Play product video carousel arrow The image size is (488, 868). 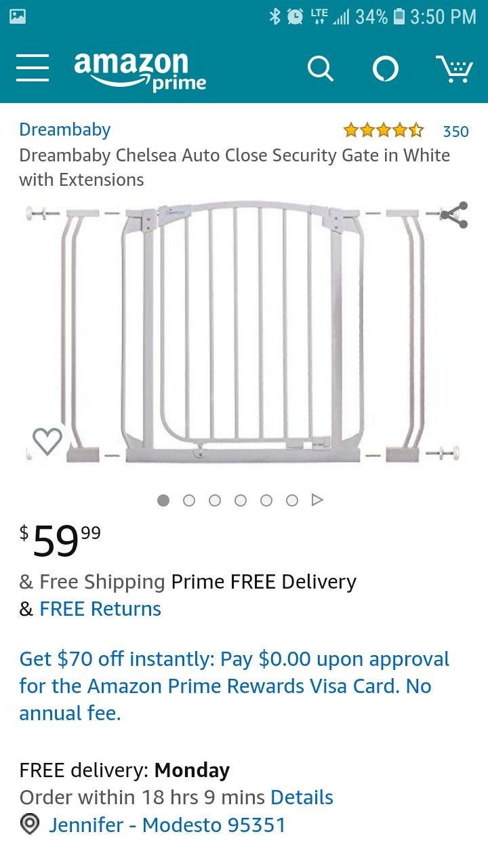pos(317,500)
